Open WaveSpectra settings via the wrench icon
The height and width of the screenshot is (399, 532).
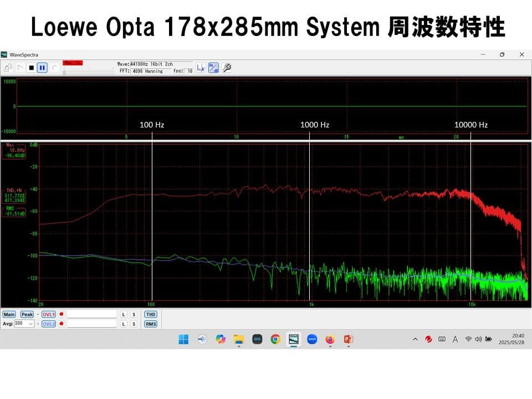(x=227, y=68)
